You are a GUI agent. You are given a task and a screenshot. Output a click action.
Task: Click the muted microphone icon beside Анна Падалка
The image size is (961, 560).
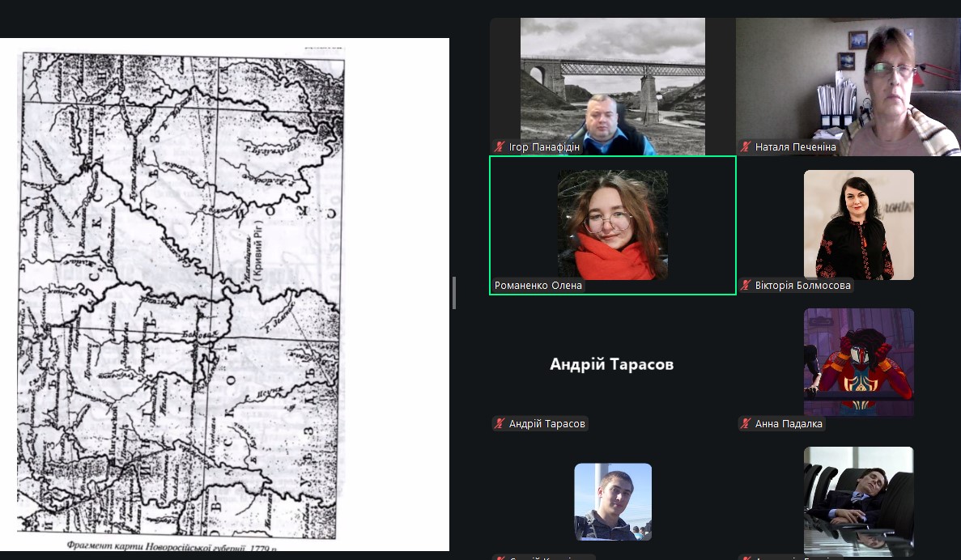pyautogui.click(x=746, y=424)
